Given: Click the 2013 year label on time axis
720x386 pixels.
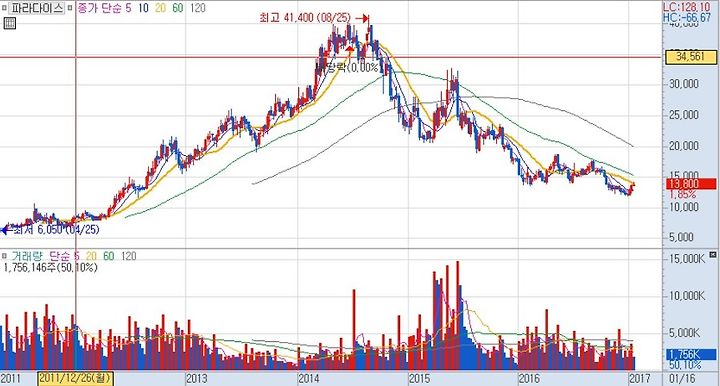Looking at the screenshot, I should coord(197,379).
